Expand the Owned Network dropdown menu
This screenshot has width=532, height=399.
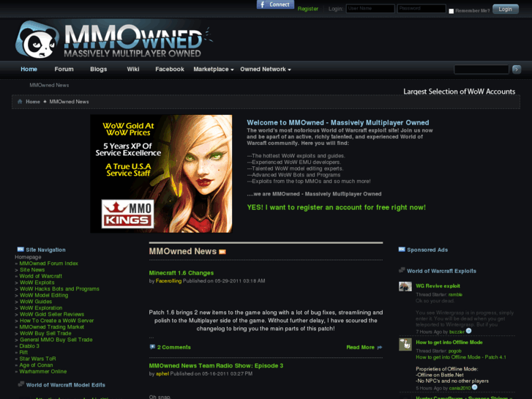pos(266,70)
